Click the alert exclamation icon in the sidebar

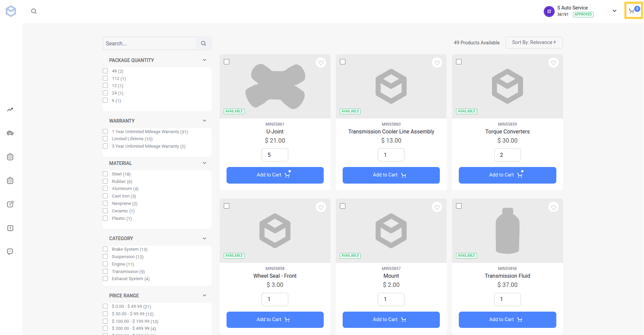click(x=10, y=228)
